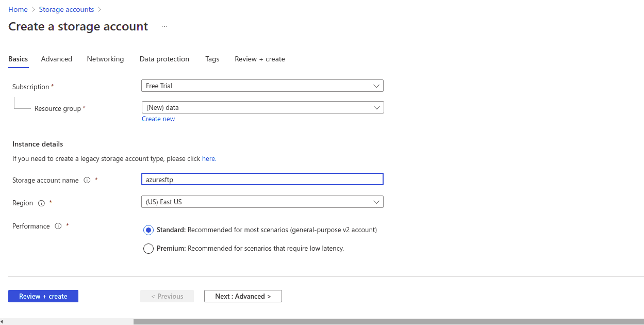Switch to the Advanced tab

57,59
